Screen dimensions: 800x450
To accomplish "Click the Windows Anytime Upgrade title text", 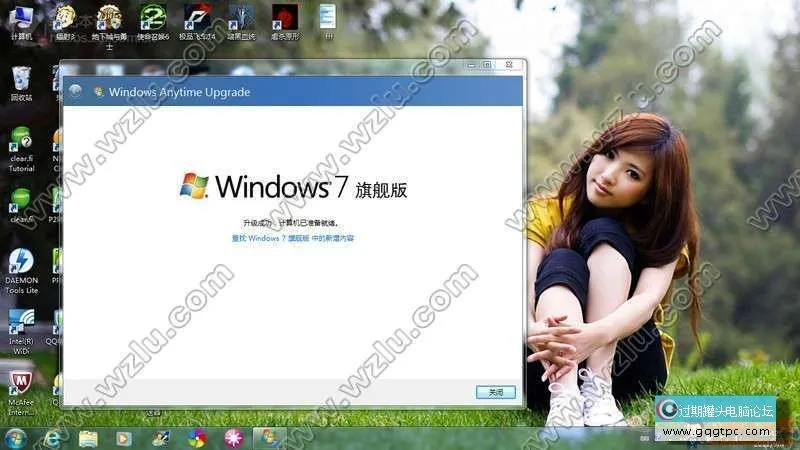I will [180, 92].
